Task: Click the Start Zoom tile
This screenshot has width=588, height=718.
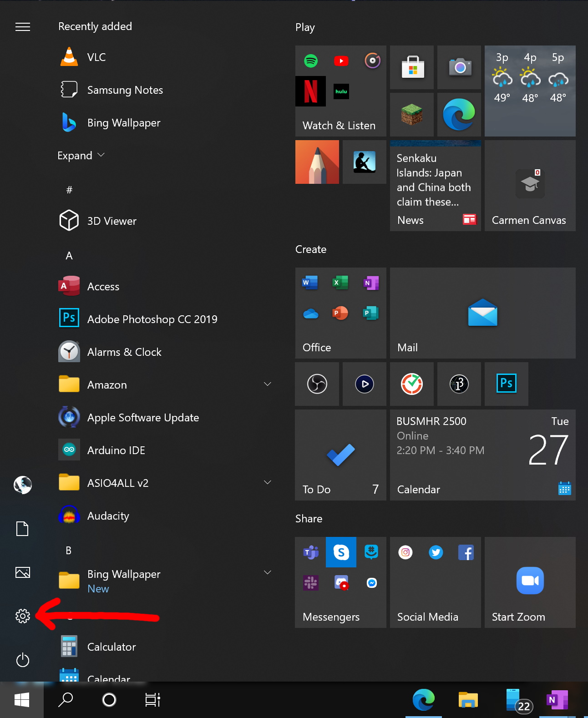Action: click(x=530, y=582)
